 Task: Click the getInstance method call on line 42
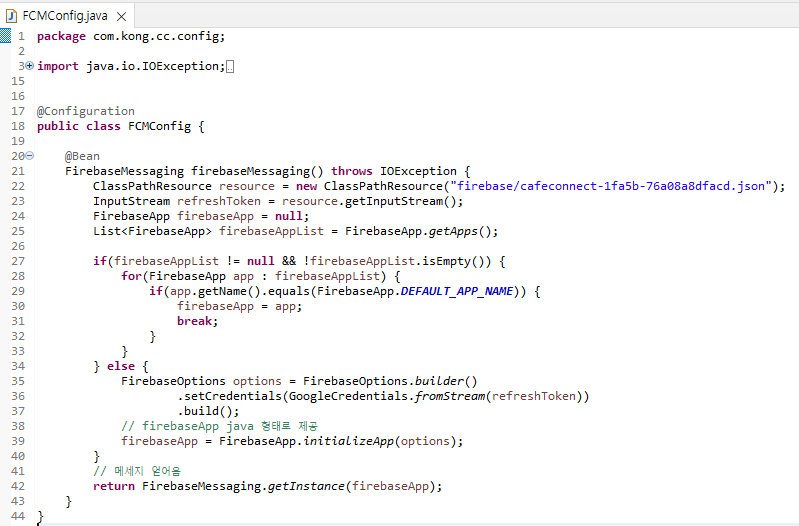coord(306,486)
